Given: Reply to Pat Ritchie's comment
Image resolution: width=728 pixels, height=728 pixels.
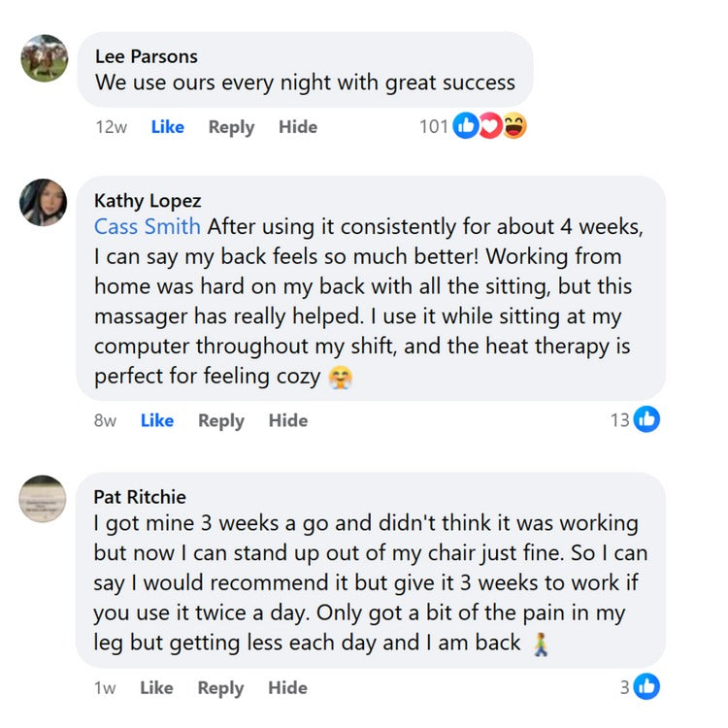Looking at the screenshot, I should (220, 687).
